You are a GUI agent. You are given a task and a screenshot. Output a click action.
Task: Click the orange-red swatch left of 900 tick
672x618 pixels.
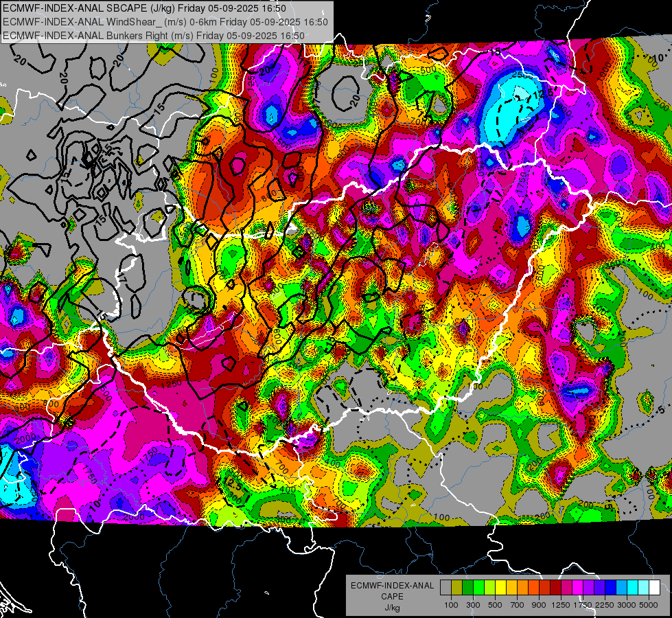(533, 588)
